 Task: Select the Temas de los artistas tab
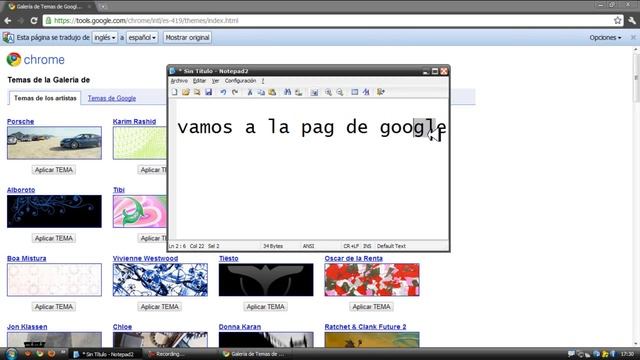pos(45,98)
